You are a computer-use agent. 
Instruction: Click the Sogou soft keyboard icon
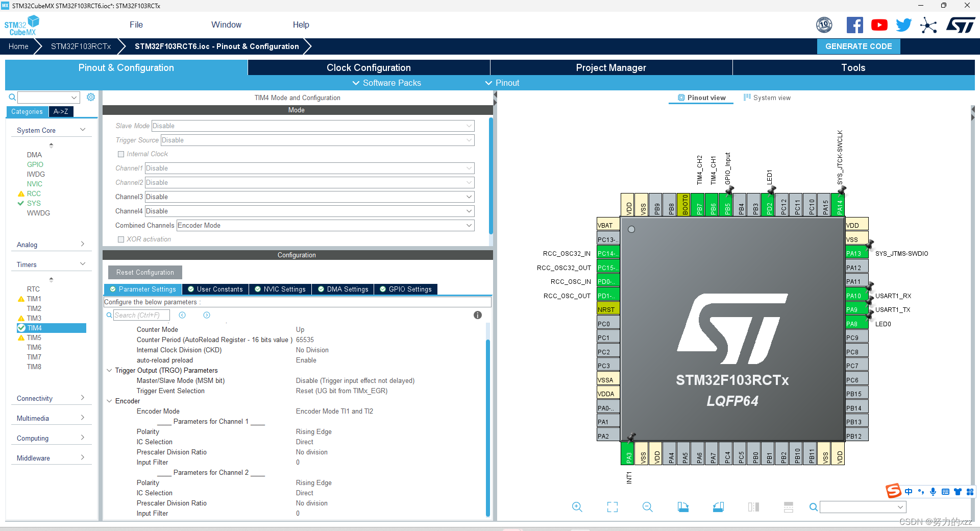point(945,492)
